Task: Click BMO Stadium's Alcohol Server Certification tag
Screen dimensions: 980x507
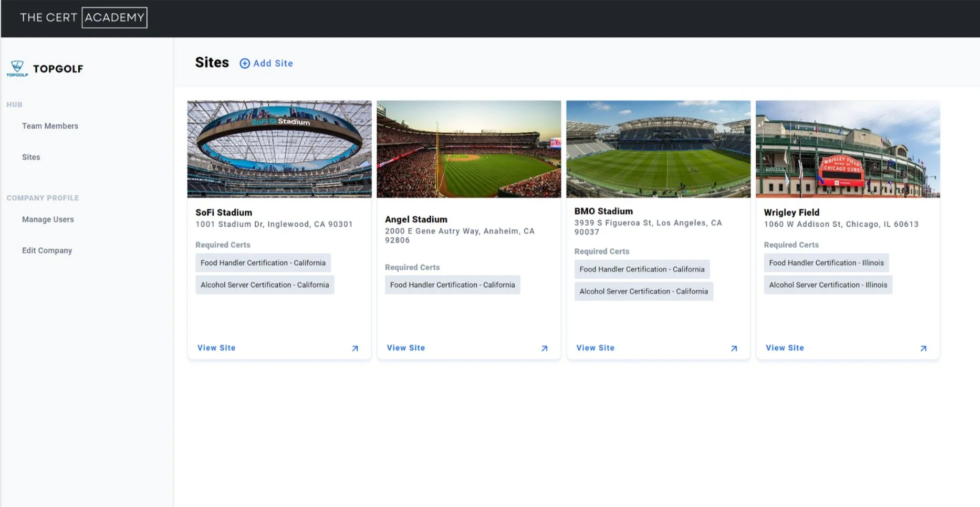Action: pos(644,291)
